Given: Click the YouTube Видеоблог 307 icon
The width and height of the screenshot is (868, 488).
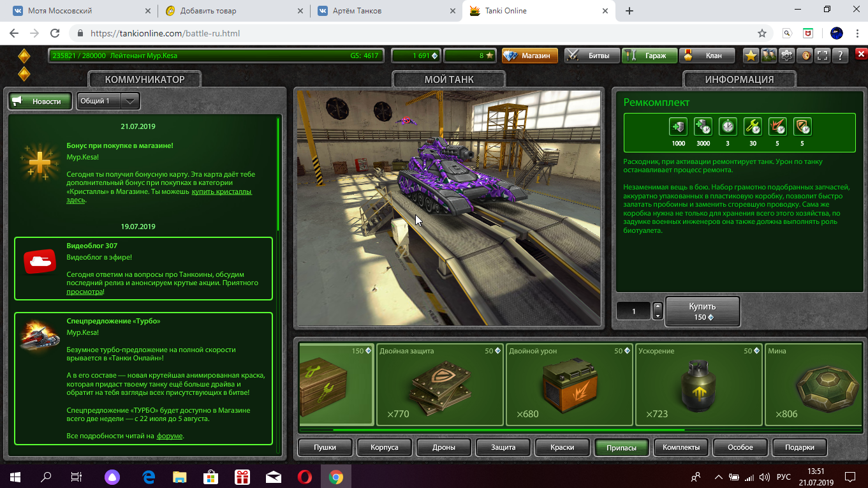Looking at the screenshot, I should (40, 262).
